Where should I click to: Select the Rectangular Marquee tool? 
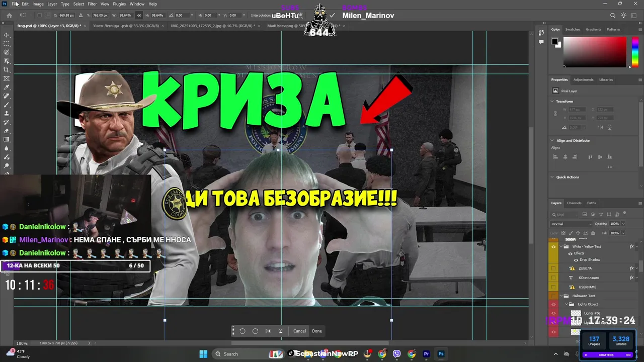click(x=7, y=44)
